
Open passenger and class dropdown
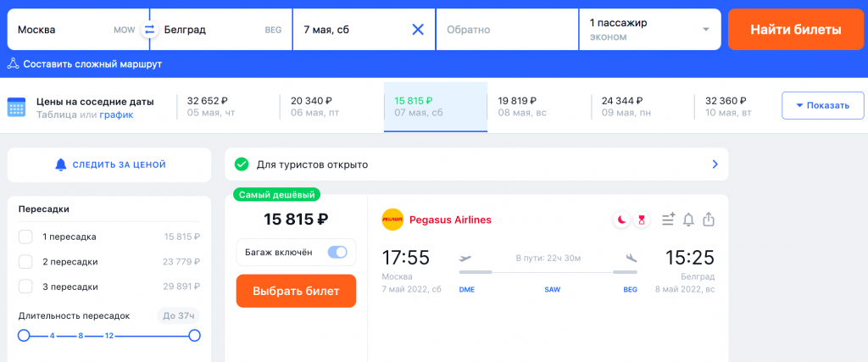(650, 30)
